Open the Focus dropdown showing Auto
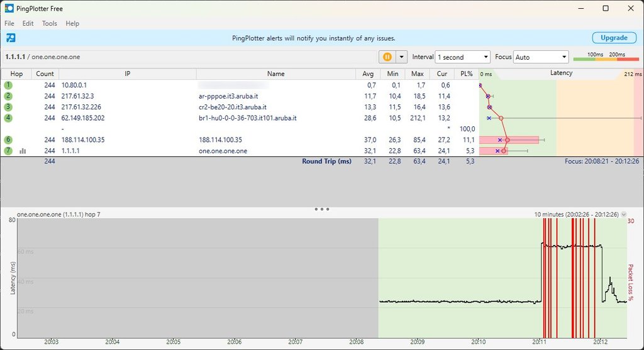The height and width of the screenshot is (350, 644). pyautogui.click(x=541, y=57)
